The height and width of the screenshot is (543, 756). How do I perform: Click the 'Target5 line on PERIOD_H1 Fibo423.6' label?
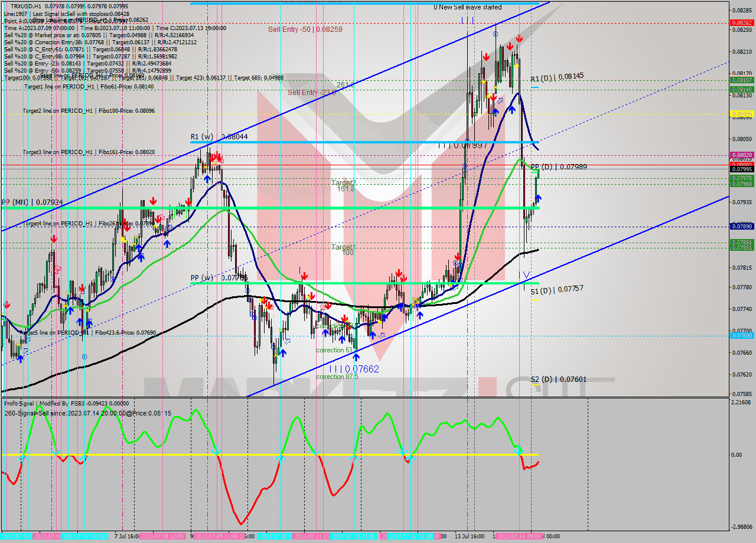click(x=89, y=332)
